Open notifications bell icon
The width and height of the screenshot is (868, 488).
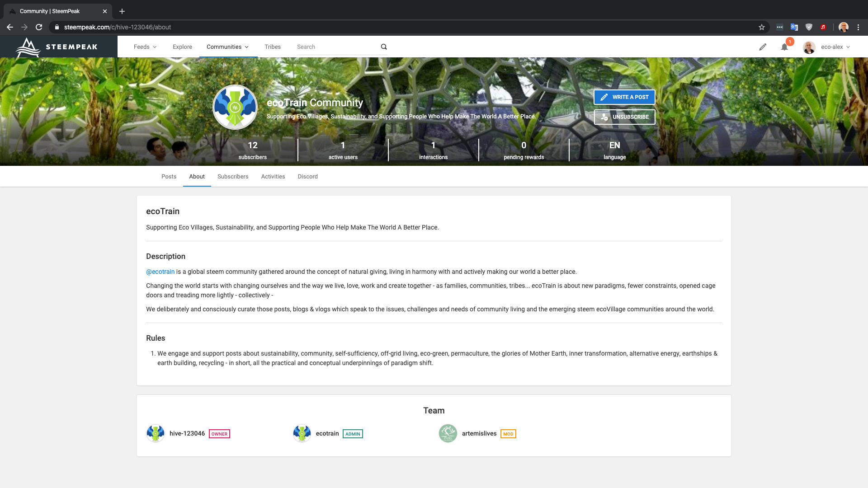tap(784, 47)
